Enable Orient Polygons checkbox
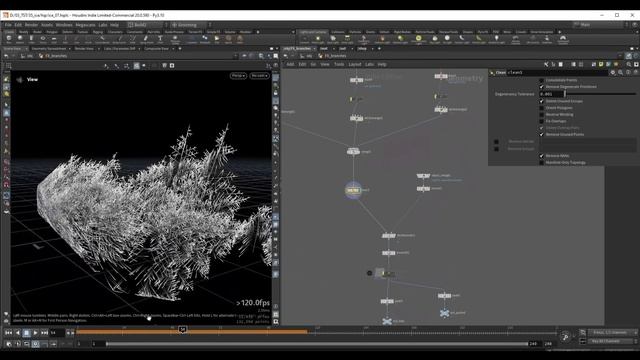640x360 pixels. click(542, 108)
